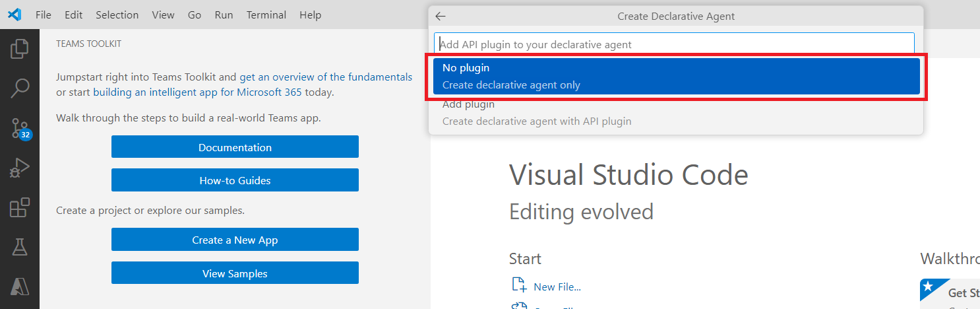Screen dimensions: 980x309
Task: Open Source Control with 32 changes
Action: (x=20, y=128)
